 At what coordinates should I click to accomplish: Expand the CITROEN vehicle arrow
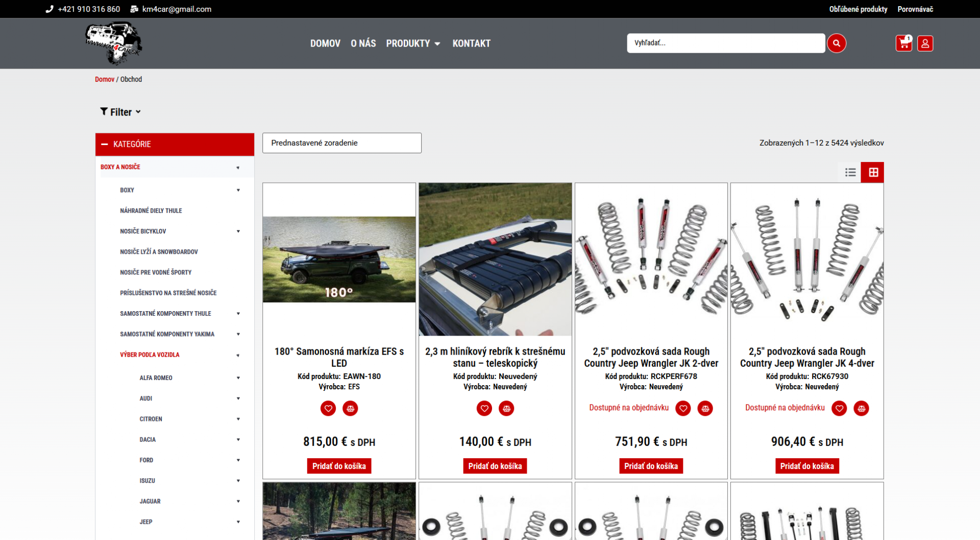click(238, 419)
